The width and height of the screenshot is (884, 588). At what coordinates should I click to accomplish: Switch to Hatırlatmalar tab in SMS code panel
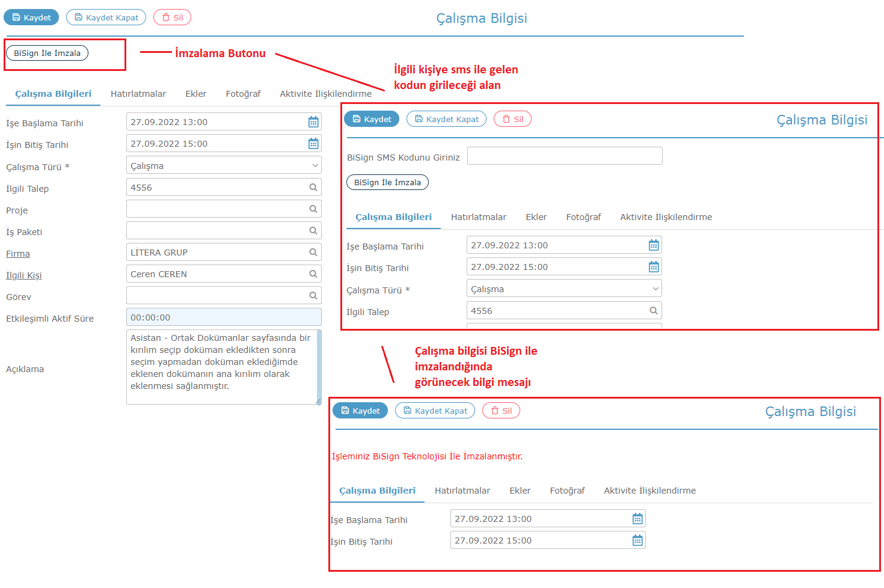(x=479, y=217)
